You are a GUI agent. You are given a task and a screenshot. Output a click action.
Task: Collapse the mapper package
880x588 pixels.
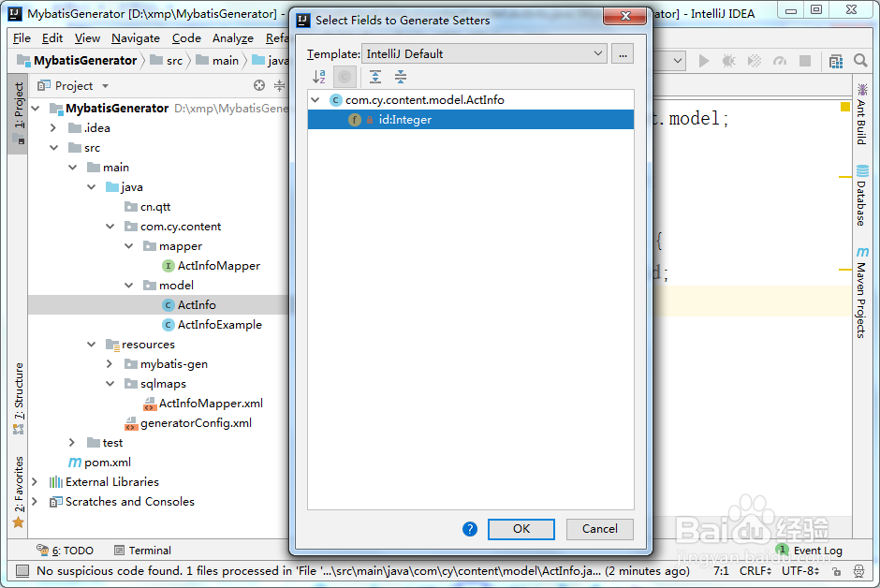coord(128,246)
